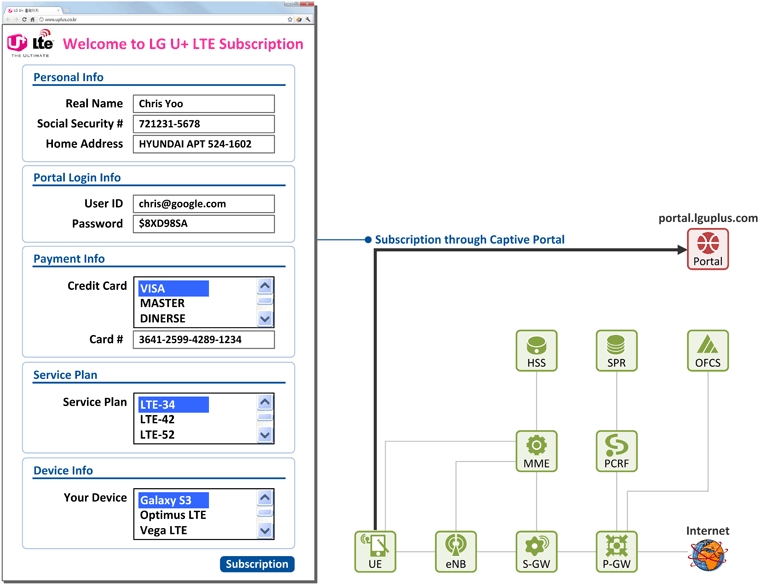Screen dimensions: 760x585
Task: Select LTE-52 service plan
Action: click(157, 435)
